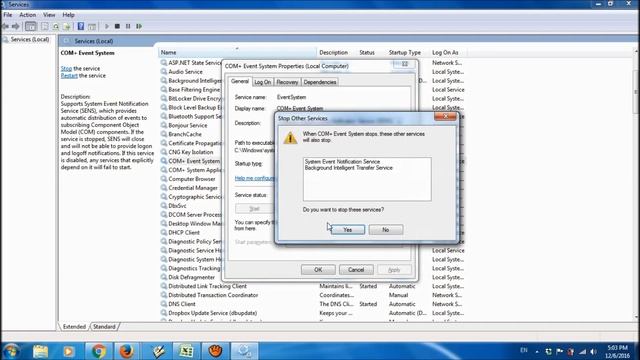Select Background Intelligent Transfer Service in dialog list
This screenshot has height=360, width=640.
[x=349, y=168]
